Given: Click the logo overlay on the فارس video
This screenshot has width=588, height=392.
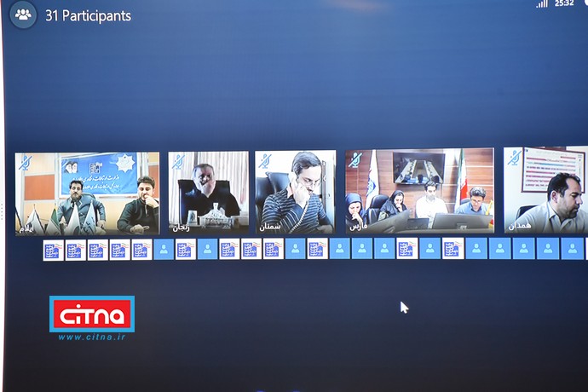Looking at the screenshot, I should [x=355, y=159].
